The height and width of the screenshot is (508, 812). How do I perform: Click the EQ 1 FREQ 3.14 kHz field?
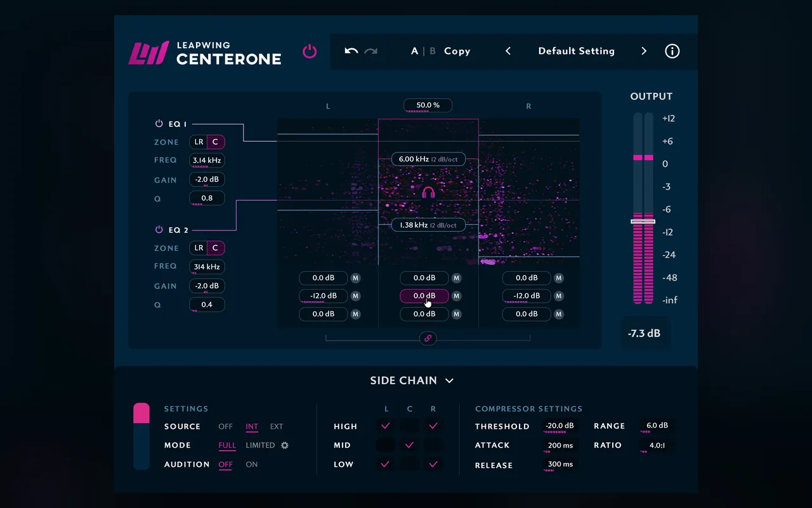pyautogui.click(x=207, y=161)
